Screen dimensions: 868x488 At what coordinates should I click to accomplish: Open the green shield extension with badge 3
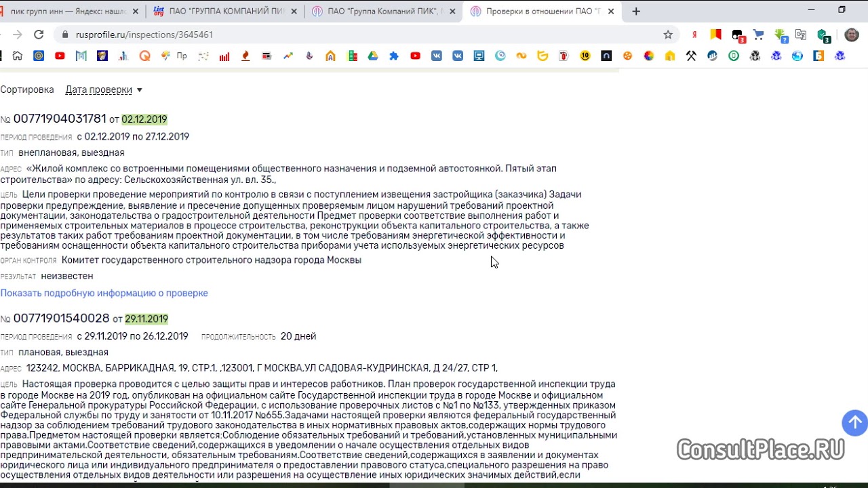point(823,35)
